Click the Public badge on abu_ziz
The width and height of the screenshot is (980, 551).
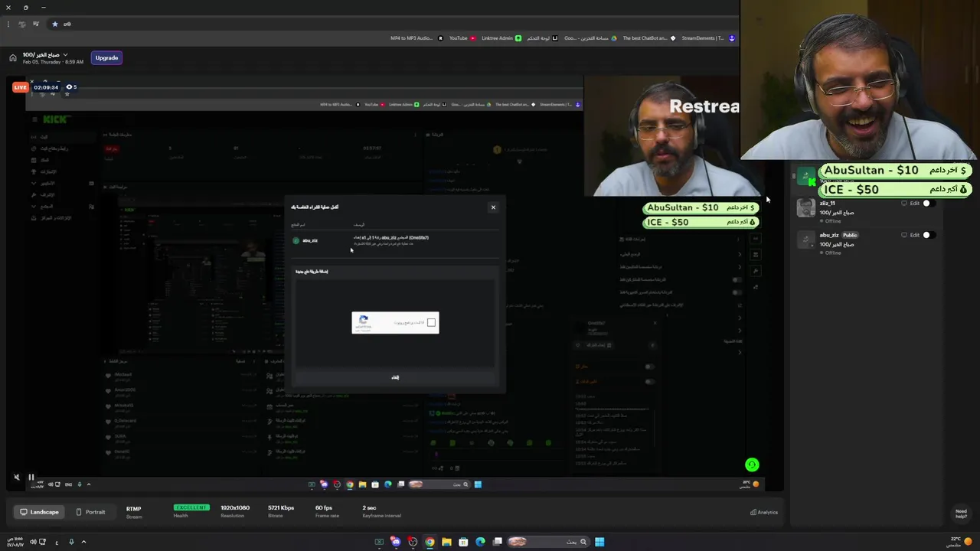tap(850, 235)
